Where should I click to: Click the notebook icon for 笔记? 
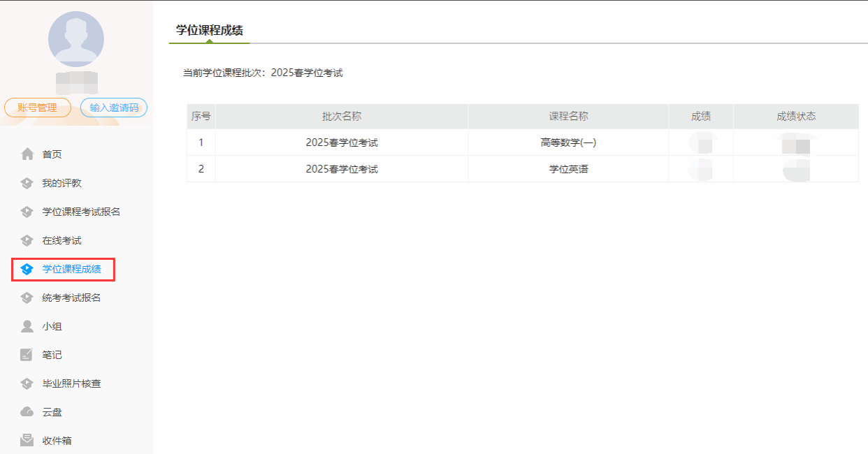point(27,355)
